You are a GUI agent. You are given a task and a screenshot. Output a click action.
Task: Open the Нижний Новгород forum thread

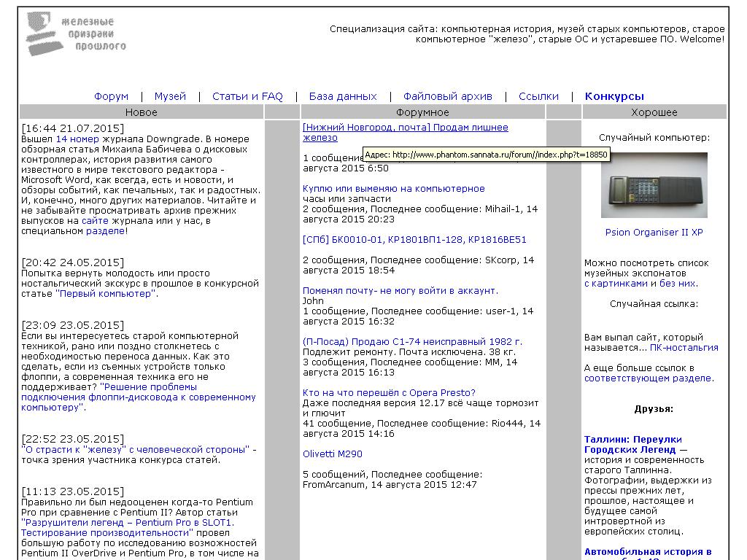click(405, 128)
